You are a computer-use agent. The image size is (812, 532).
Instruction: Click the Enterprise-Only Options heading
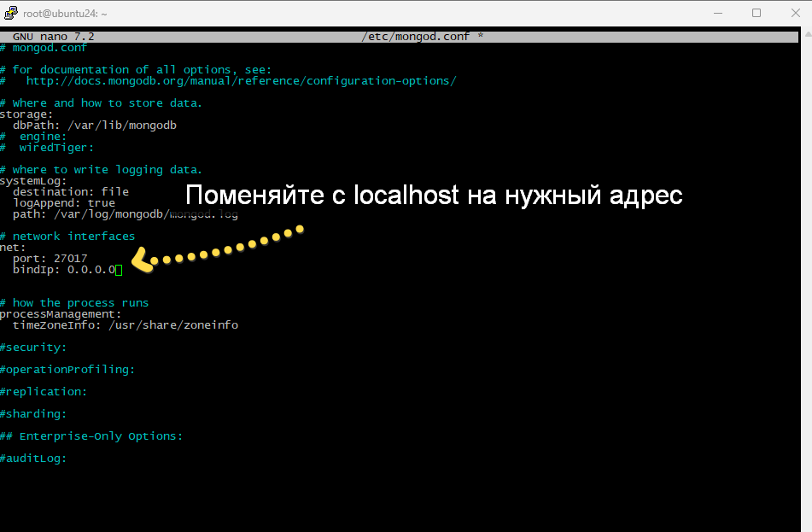click(91, 436)
